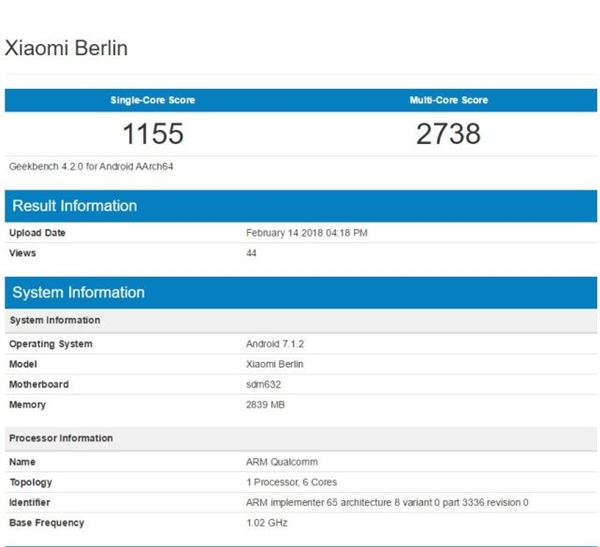Click the blue Result Information section header
This screenshot has height=547, width=600.
tap(75, 206)
